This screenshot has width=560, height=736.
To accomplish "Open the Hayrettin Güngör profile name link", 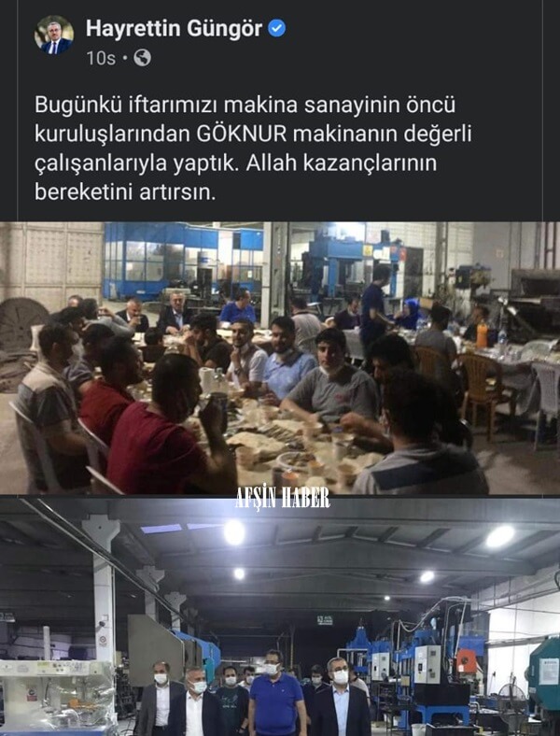I will coord(174,29).
